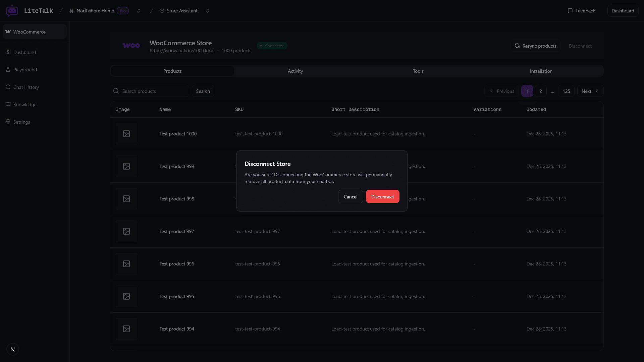The image size is (644, 362).
Task: Open the Playground section
Action: [25, 69]
